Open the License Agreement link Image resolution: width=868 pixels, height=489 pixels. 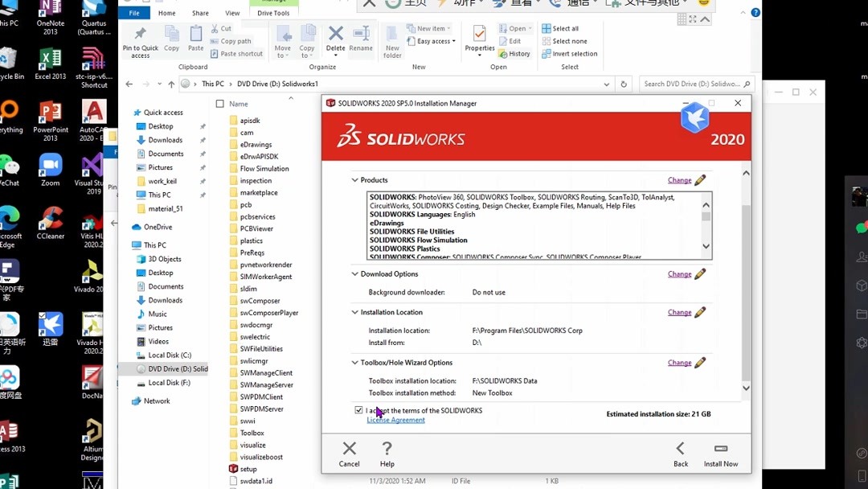396,420
